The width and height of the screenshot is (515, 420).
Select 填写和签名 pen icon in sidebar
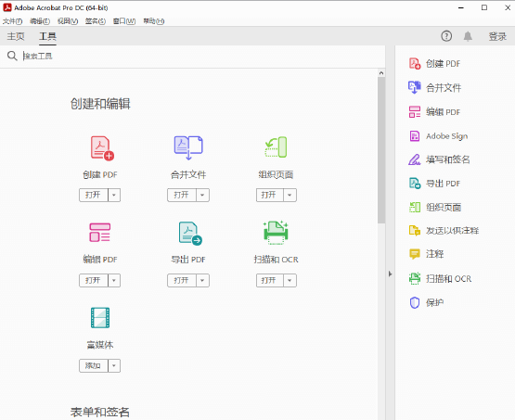pyautogui.click(x=415, y=159)
